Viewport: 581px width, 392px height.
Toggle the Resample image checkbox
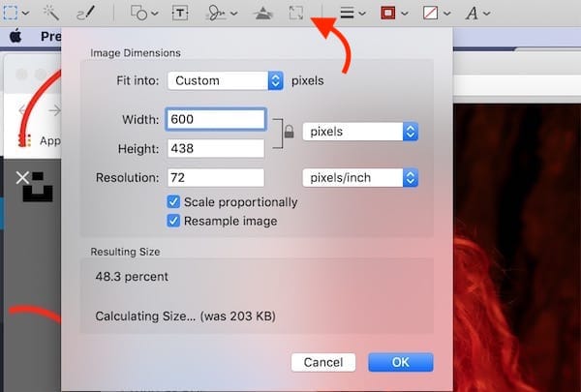173,221
